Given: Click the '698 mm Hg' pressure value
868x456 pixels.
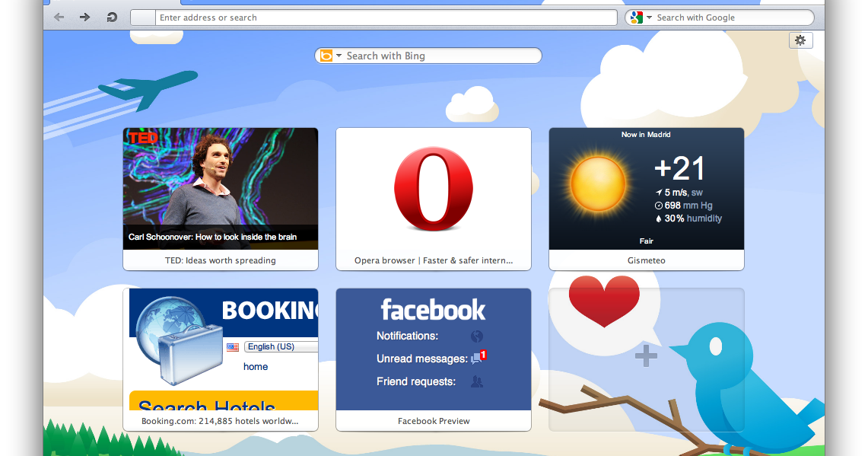Looking at the screenshot, I should point(683,206).
